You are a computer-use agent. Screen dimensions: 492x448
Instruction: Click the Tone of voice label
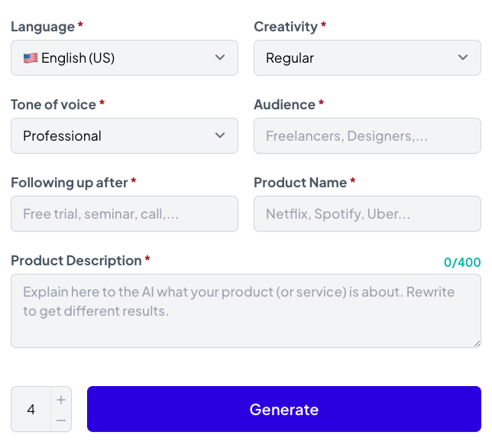(x=53, y=105)
